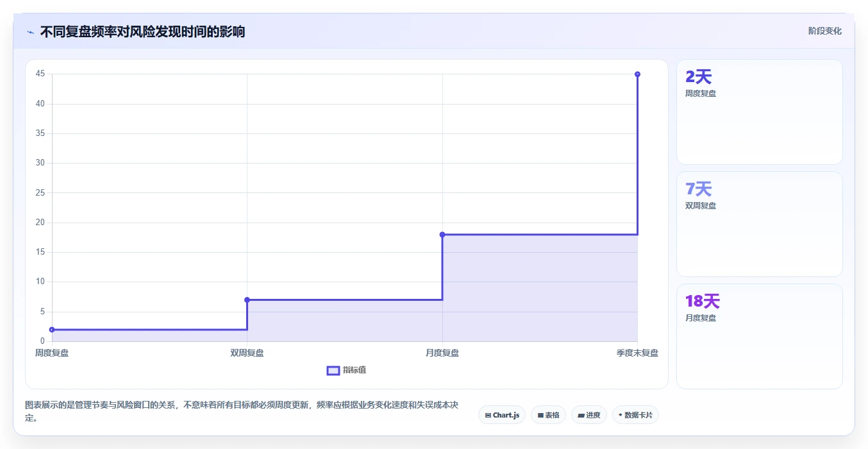Viewport: 868px width, 449px height.
Task: Click the y-axis value 45
Action: point(40,74)
